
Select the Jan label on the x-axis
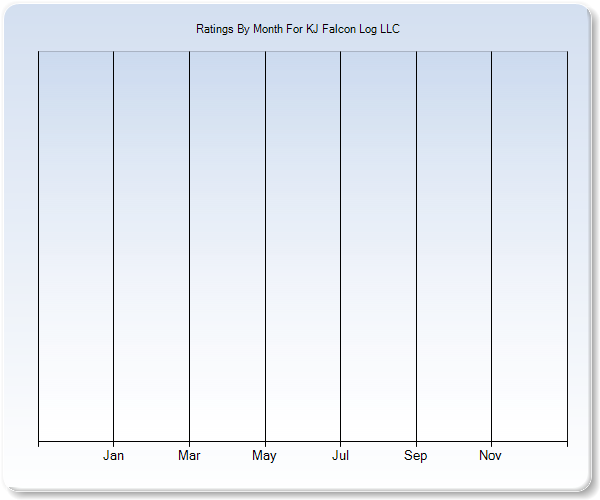[x=114, y=456]
